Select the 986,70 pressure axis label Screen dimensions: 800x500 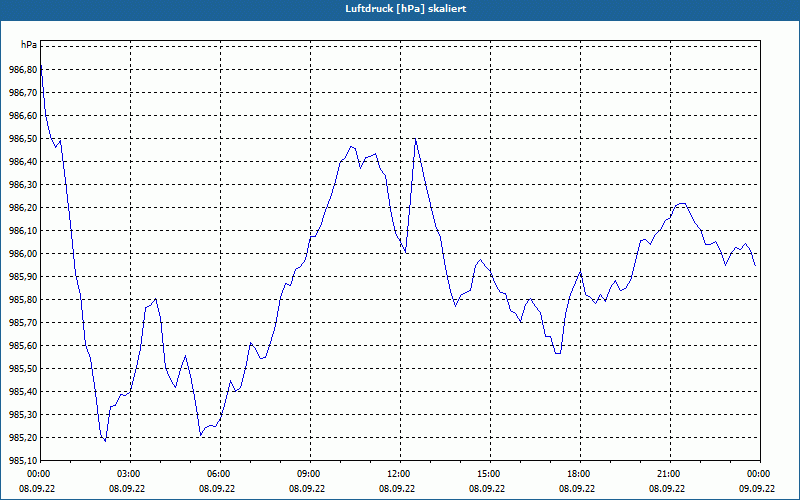coord(23,93)
